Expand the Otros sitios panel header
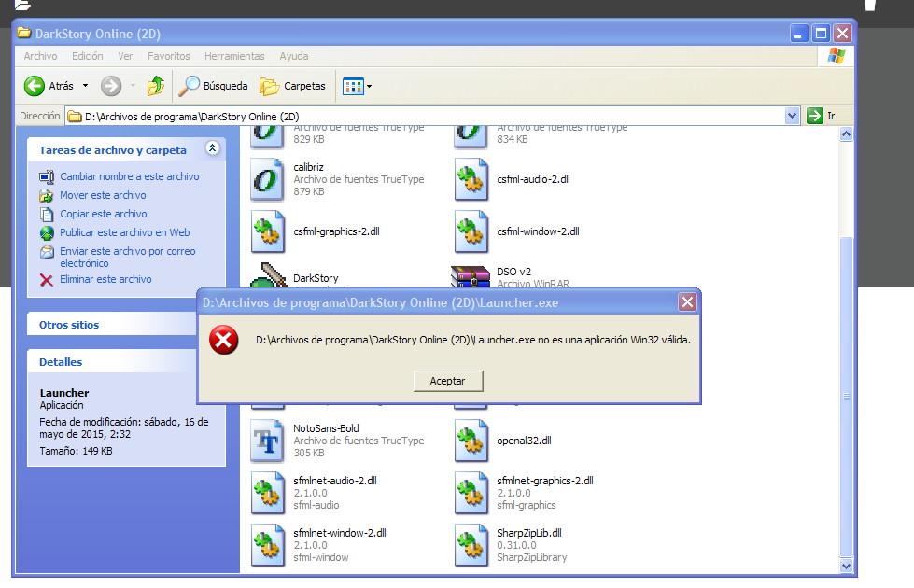 [112, 325]
